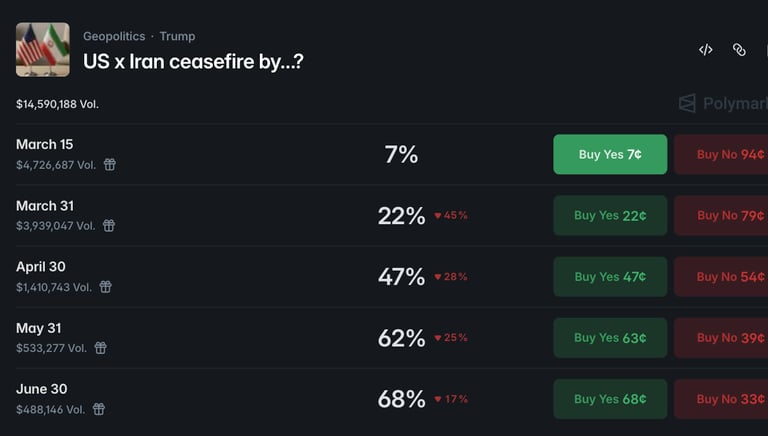
Task: Open the Geopolitics category link
Action: pyautogui.click(x=113, y=36)
